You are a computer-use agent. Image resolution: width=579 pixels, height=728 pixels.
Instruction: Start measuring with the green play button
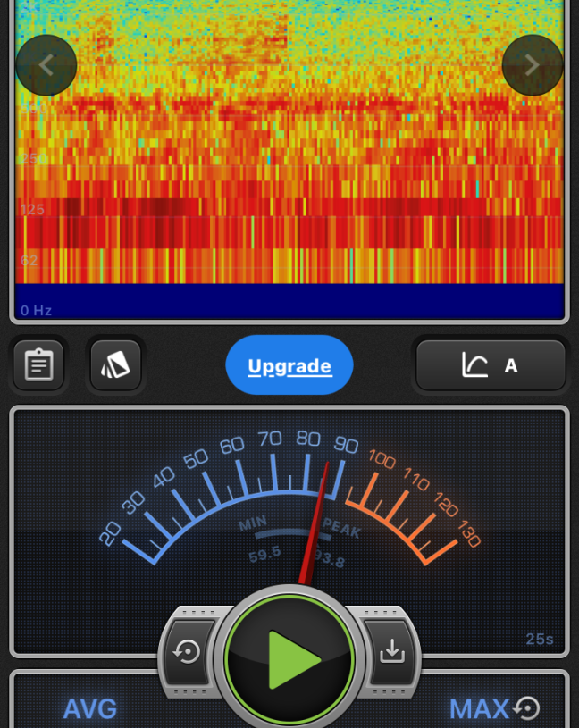(289, 659)
